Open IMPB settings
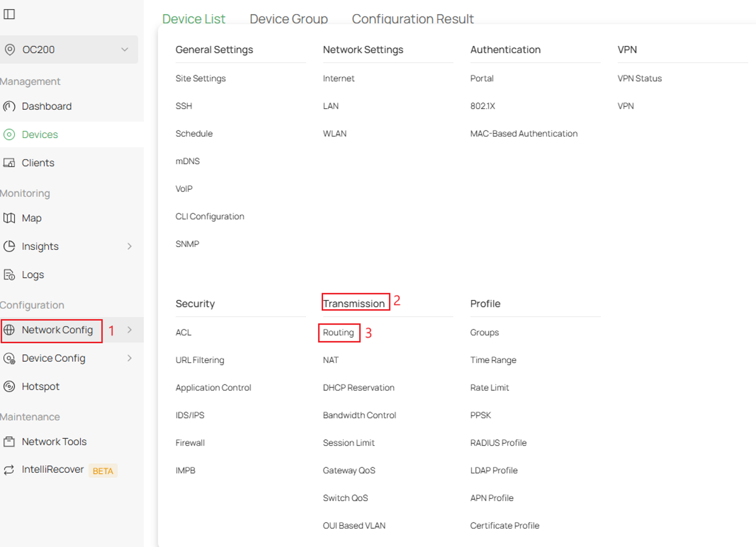The image size is (756, 547). pos(185,471)
